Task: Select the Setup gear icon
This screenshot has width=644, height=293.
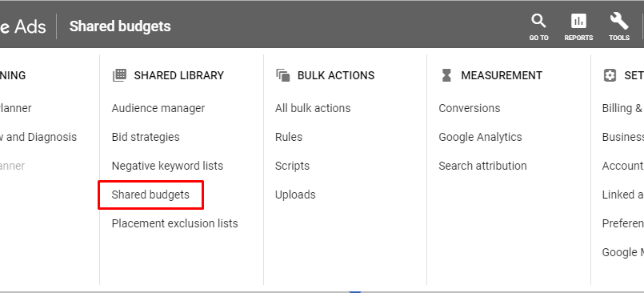Action: pyautogui.click(x=610, y=75)
